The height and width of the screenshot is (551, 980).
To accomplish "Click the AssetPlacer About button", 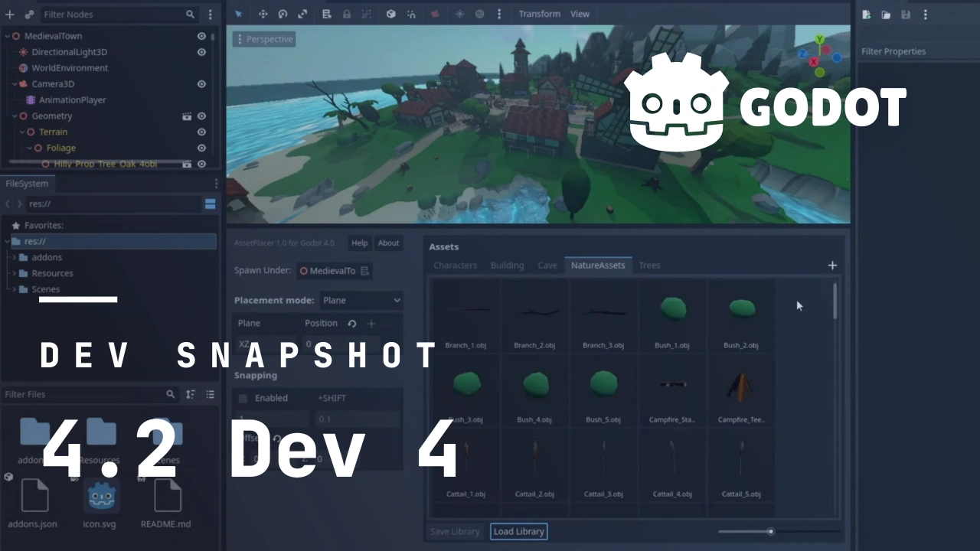I will click(x=388, y=243).
